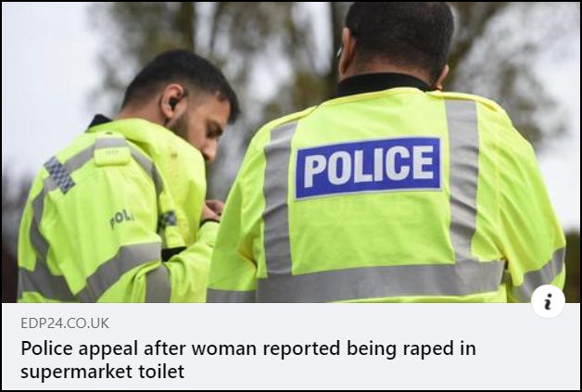This screenshot has height=392, width=582.
Task: Click the horizontal reflective stripe below POLICE badge
Action: [x=381, y=280]
